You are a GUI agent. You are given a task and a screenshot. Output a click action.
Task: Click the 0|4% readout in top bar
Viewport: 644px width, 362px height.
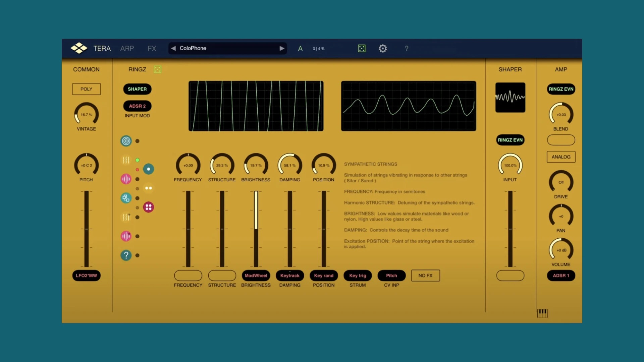click(x=319, y=49)
